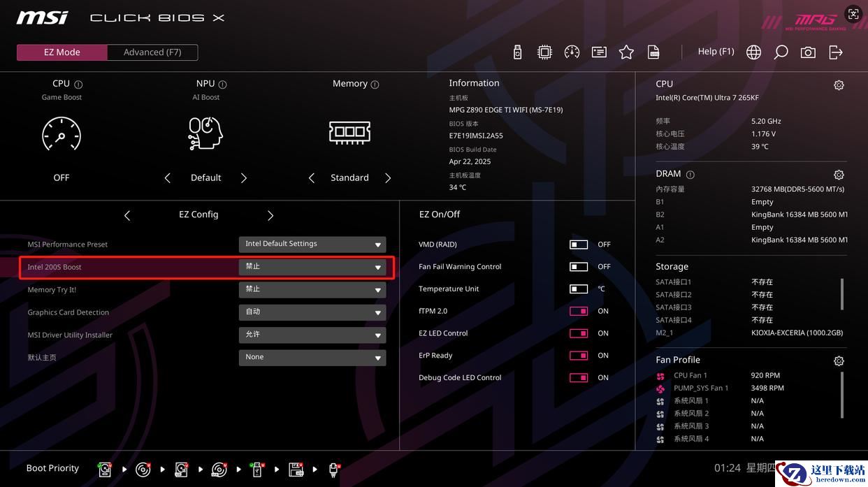The width and height of the screenshot is (868, 487).
Task: Click the '3498 RPM' pump fan value
Action: [767, 388]
